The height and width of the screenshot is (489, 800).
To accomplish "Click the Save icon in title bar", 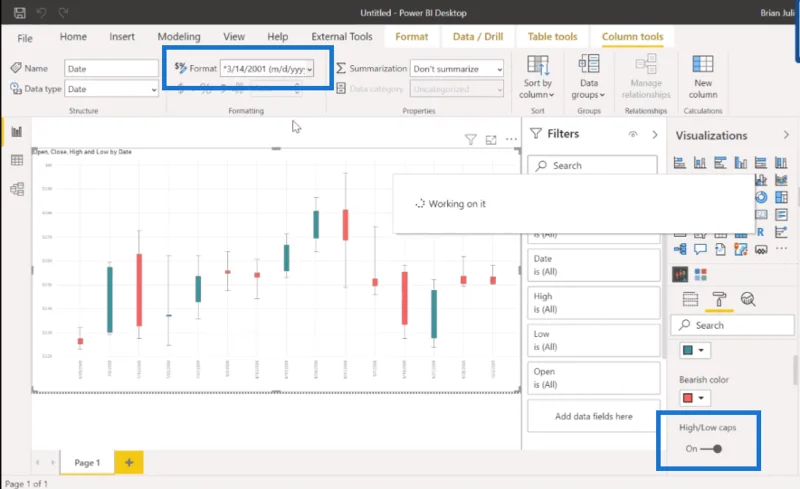I will tap(20, 12).
